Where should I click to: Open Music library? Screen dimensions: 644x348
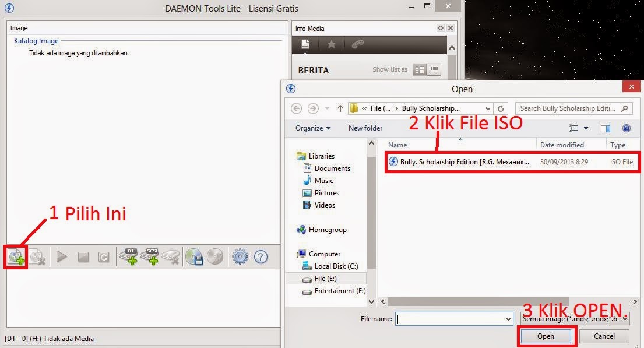(x=323, y=181)
